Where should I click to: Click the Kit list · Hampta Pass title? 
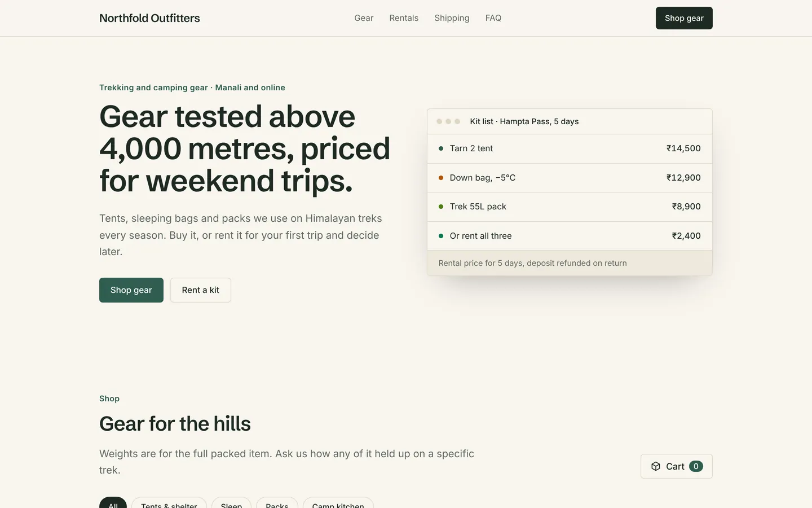[x=524, y=121]
